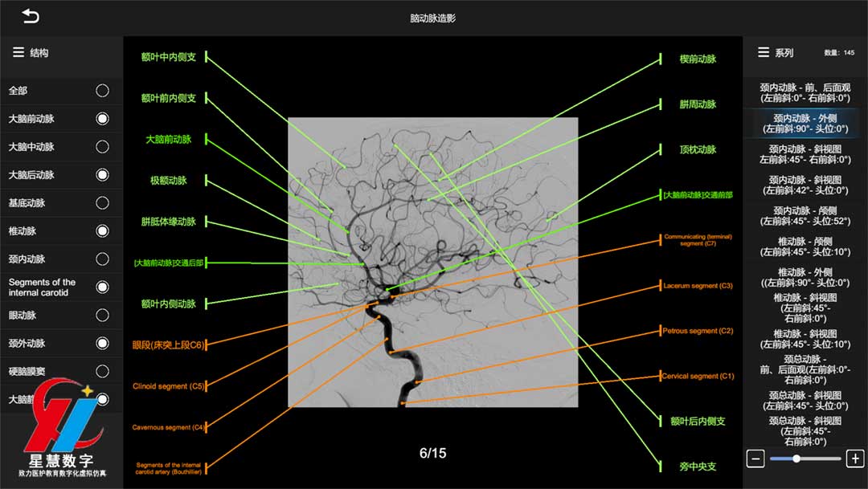Toggle 大脑中动脉 structure radio button
Screen dimensions: 868x489
pyautogui.click(x=102, y=147)
